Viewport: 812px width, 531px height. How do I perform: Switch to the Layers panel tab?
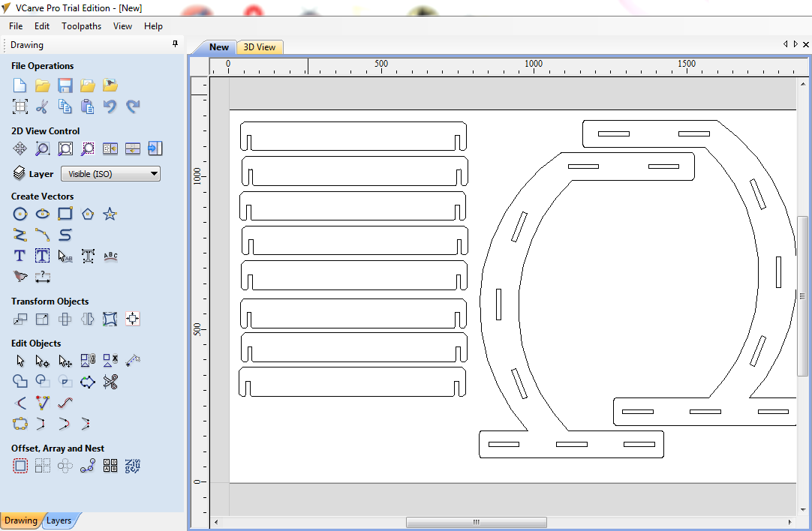(59, 520)
